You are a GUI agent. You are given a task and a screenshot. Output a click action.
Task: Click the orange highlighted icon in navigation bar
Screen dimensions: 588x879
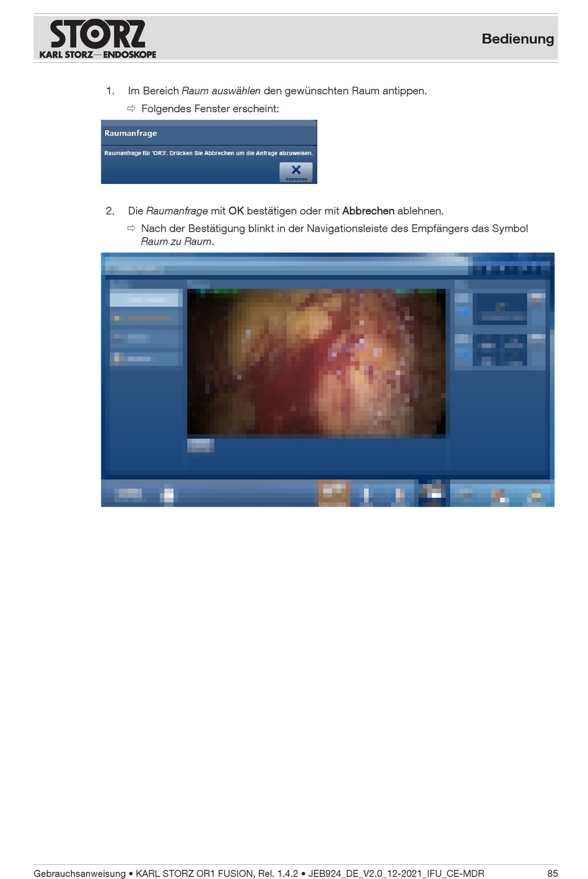tap(334, 494)
